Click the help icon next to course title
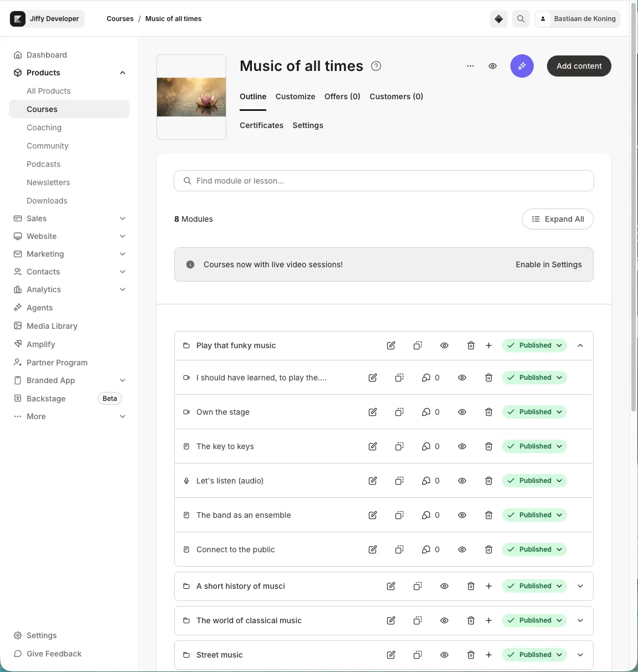The height and width of the screenshot is (672, 638). [x=376, y=66]
